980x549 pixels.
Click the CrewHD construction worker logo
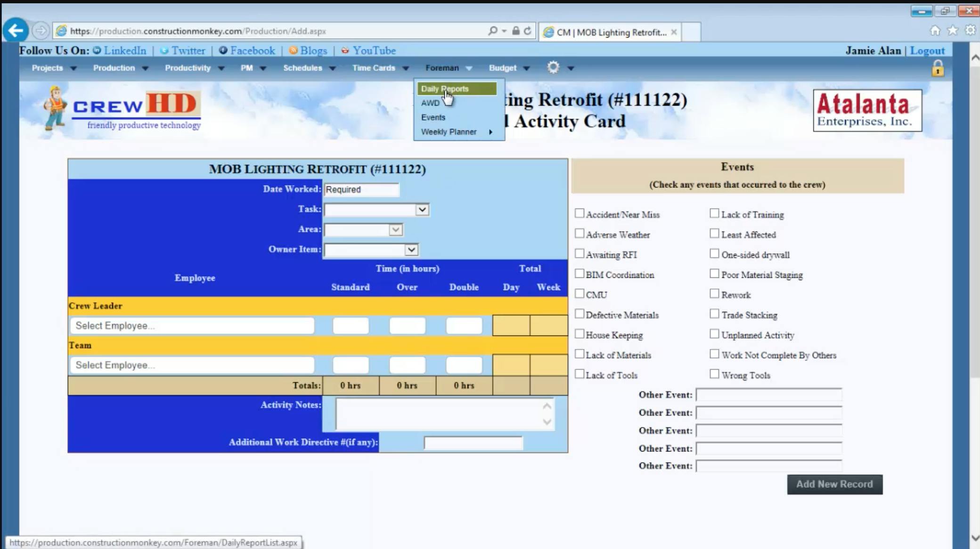coord(55,109)
